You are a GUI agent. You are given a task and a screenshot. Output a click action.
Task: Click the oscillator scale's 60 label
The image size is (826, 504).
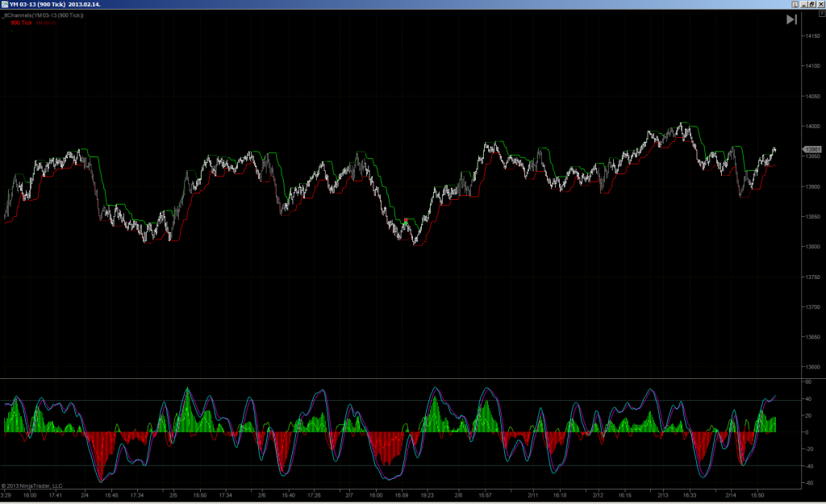[808, 381]
